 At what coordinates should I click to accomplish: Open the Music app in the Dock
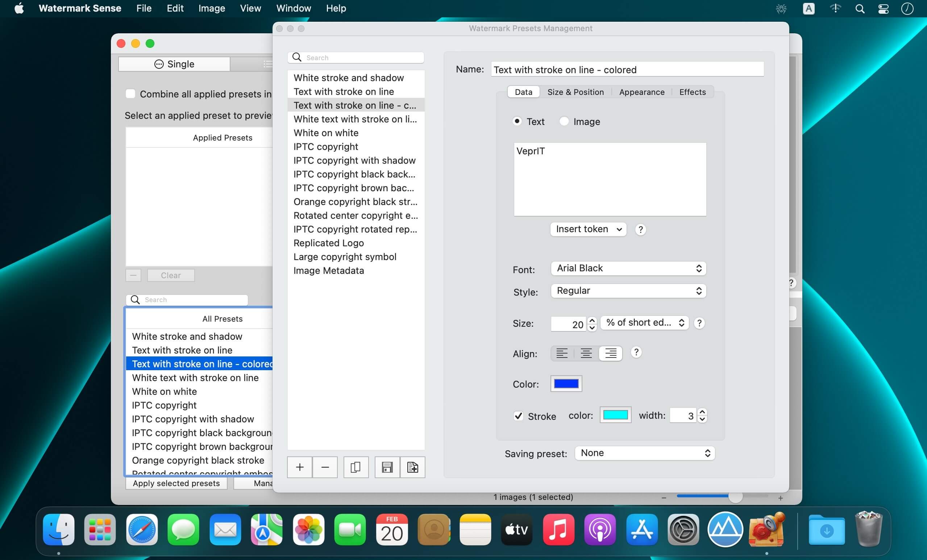click(558, 529)
